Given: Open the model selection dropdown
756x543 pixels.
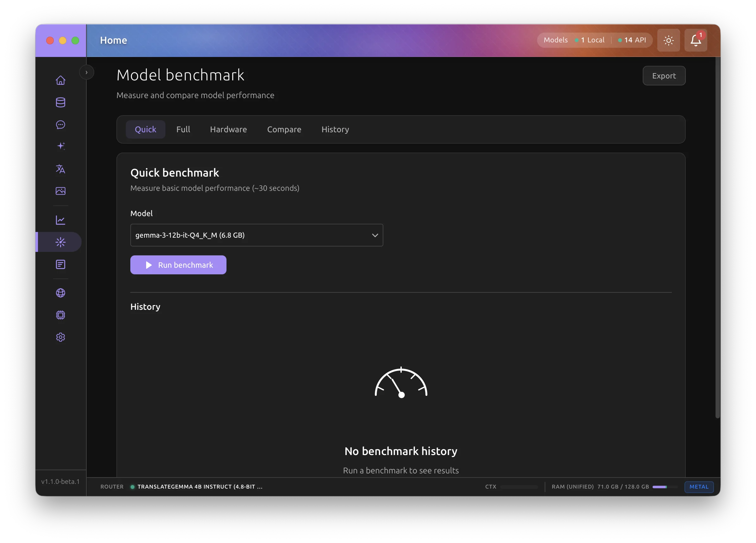Looking at the screenshot, I should [x=257, y=235].
